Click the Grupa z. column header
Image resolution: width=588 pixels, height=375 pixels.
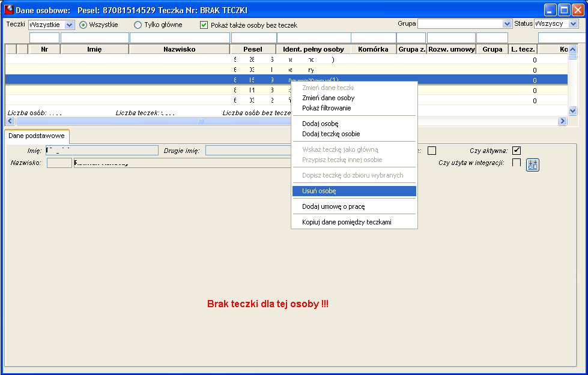tap(412, 49)
